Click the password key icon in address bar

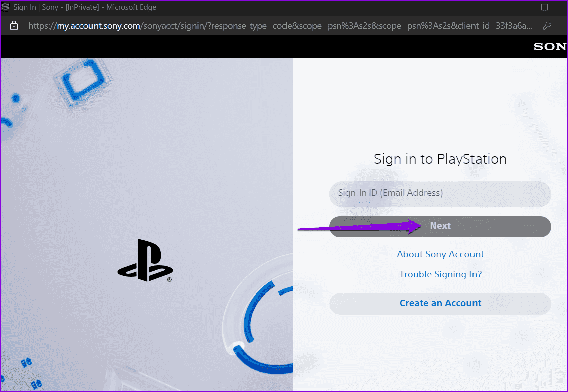click(547, 26)
